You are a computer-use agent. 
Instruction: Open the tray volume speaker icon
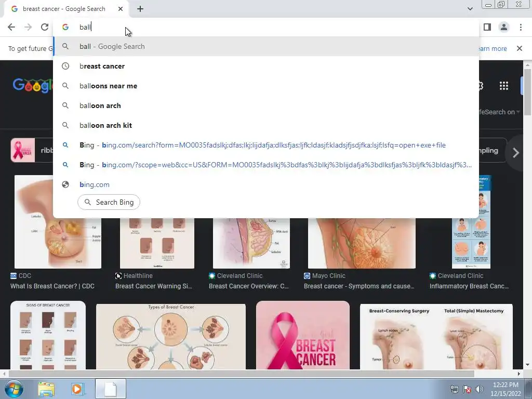pyautogui.click(x=480, y=389)
